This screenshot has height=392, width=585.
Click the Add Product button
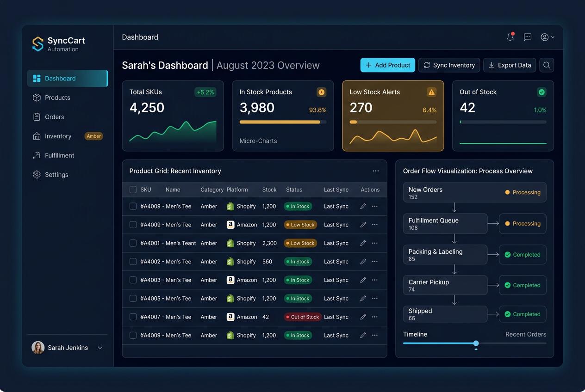tap(388, 65)
